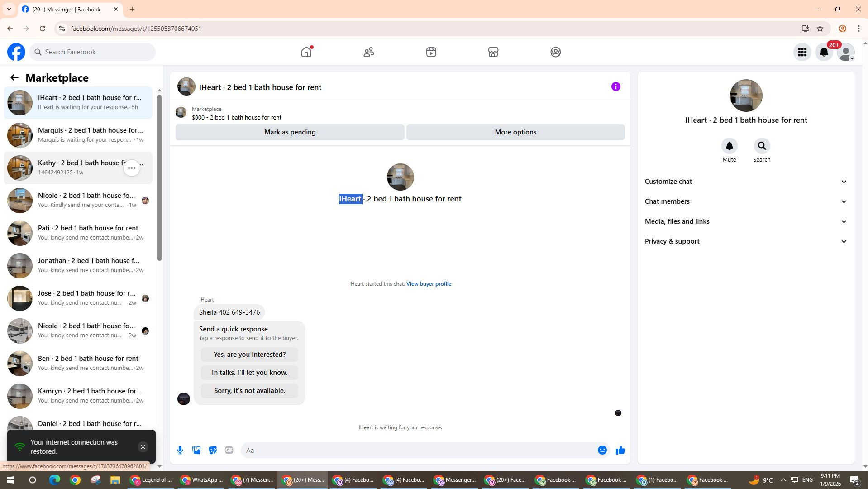Choose a GIF icon
Screen dimensions: 868x489
click(229, 450)
